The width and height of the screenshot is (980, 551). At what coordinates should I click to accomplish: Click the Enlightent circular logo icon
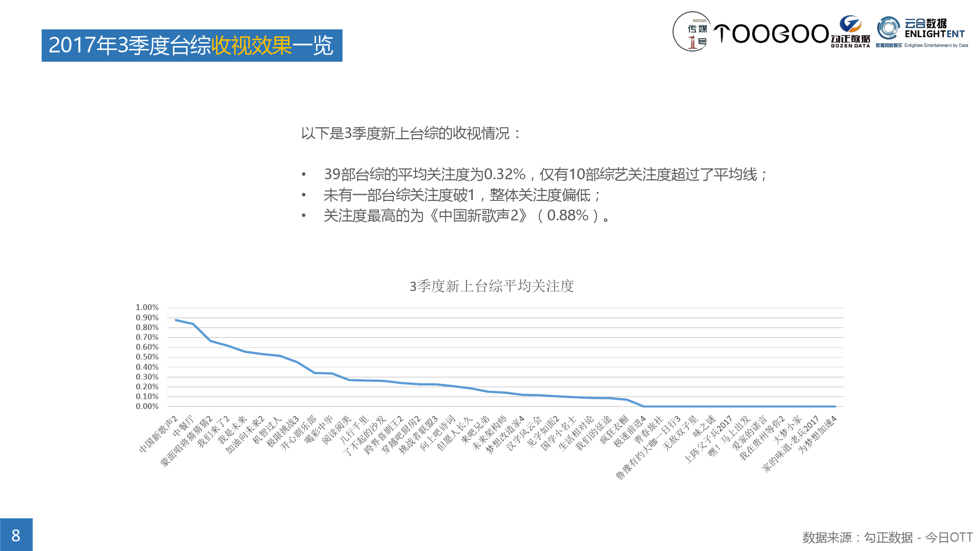(888, 28)
